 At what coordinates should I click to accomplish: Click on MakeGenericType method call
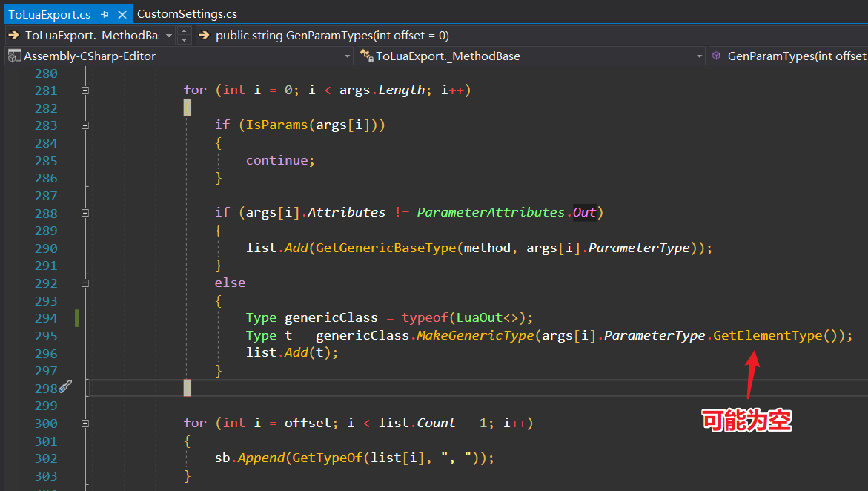(476, 335)
